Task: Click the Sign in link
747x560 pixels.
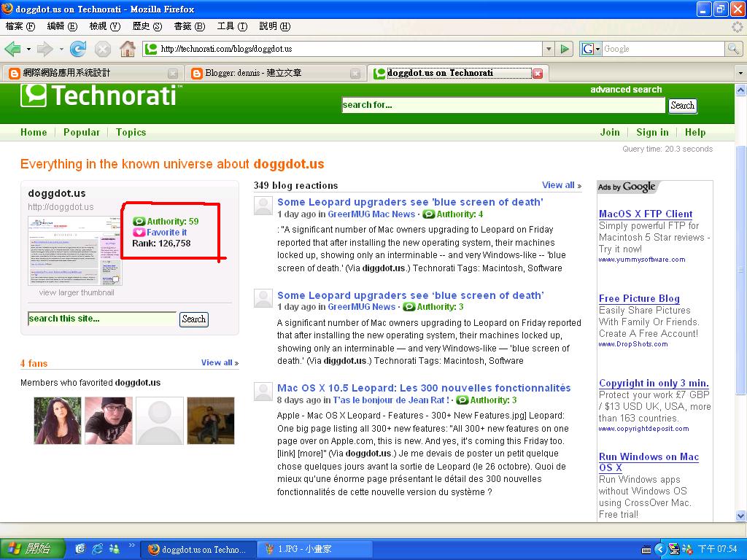Action: click(652, 133)
